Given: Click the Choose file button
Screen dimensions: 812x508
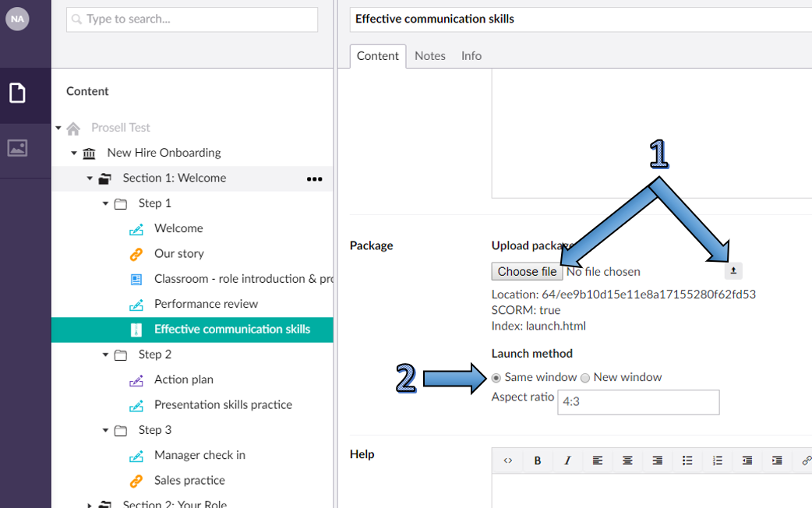Looking at the screenshot, I should coord(527,270).
